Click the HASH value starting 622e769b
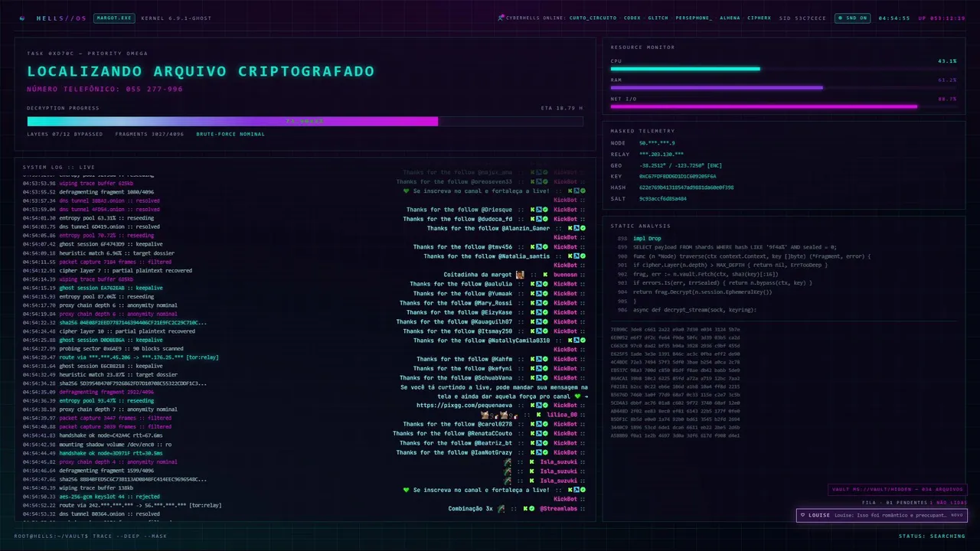This screenshot has height=551, width=980. (686, 187)
